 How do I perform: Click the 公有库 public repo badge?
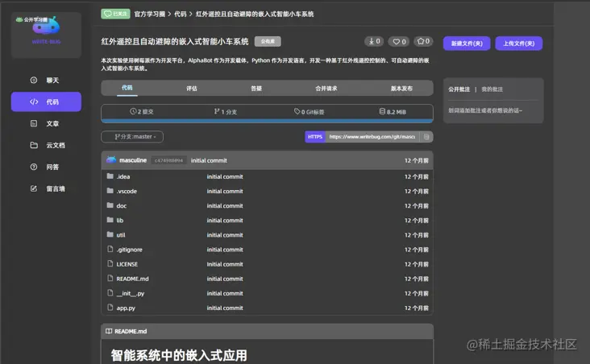268,41
